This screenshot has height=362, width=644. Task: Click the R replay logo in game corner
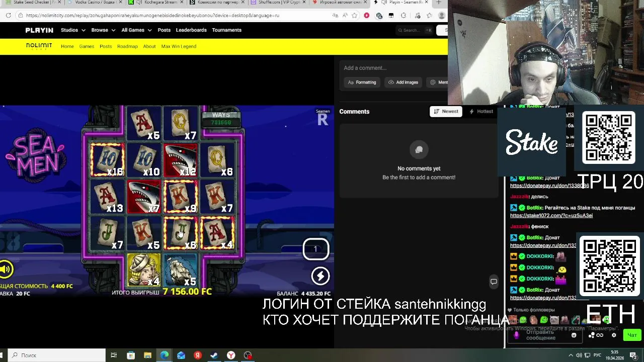click(x=323, y=119)
